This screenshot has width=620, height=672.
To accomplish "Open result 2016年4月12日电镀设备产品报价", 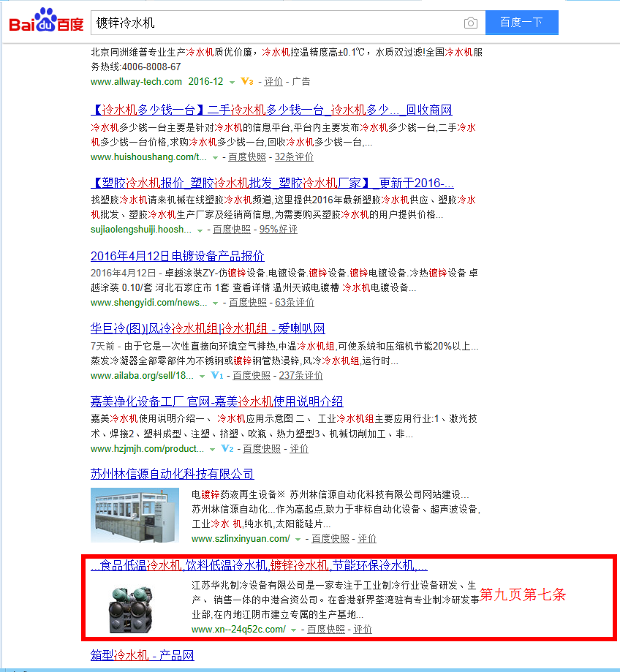I will click(x=178, y=256).
